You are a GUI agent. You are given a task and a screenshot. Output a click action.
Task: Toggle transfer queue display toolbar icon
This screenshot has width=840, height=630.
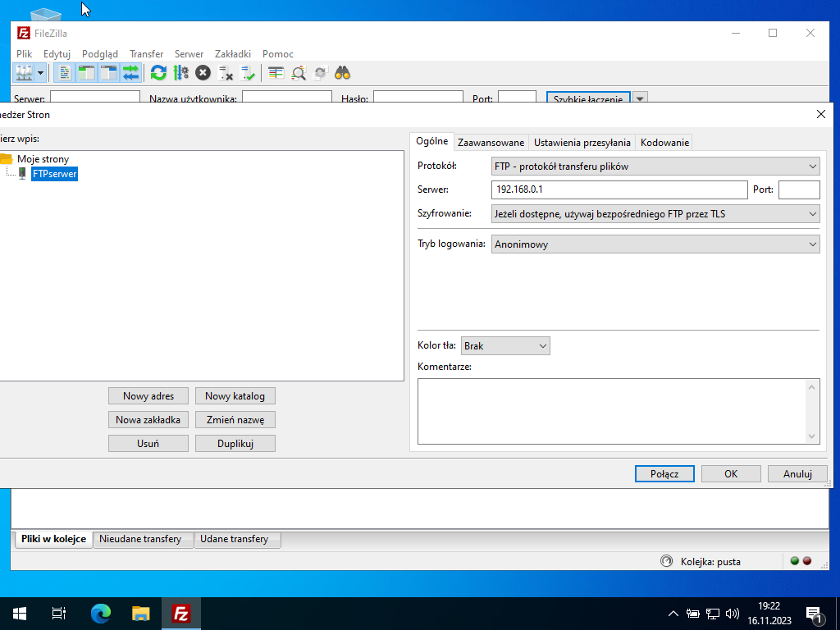tap(130, 73)
